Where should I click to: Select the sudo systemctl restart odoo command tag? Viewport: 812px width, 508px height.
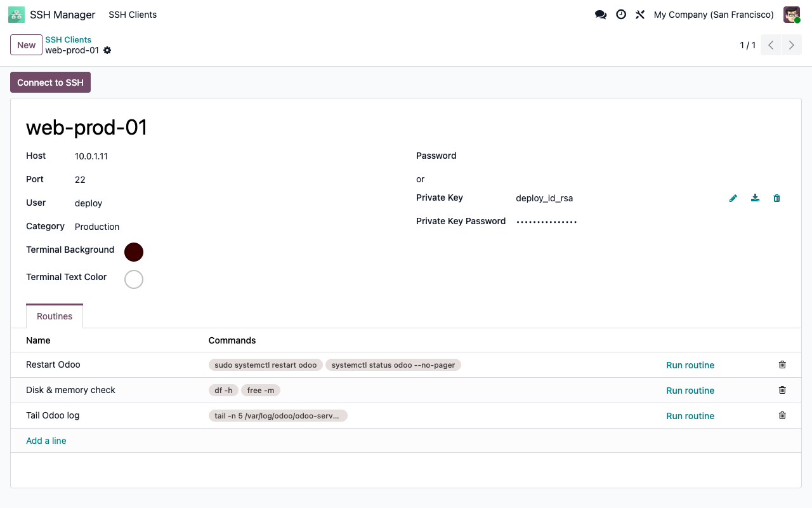[266, 365]
